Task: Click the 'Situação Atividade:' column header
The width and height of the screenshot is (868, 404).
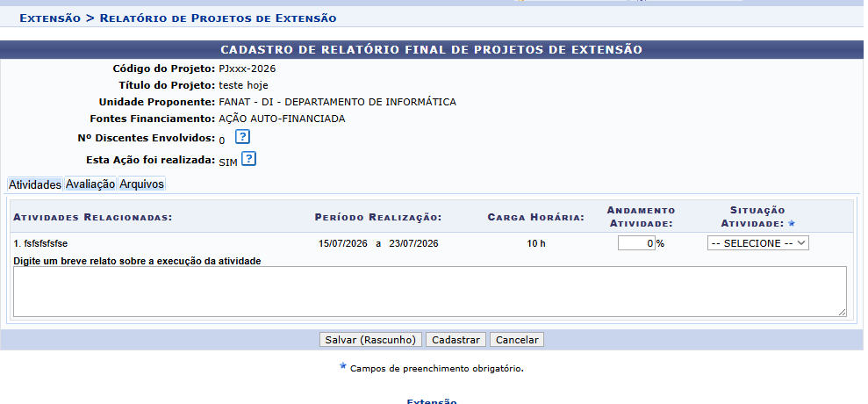Action: click(x=757, y=217)
